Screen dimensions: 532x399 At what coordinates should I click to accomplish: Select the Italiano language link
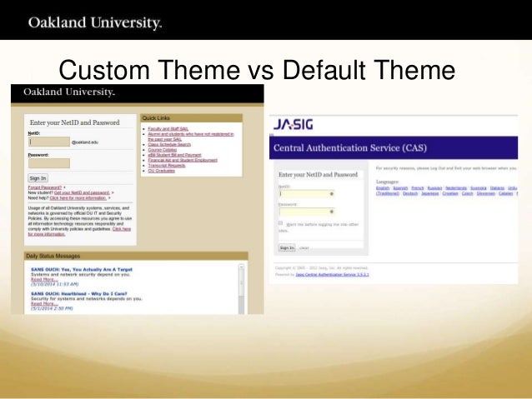click(x=497, y=188)
